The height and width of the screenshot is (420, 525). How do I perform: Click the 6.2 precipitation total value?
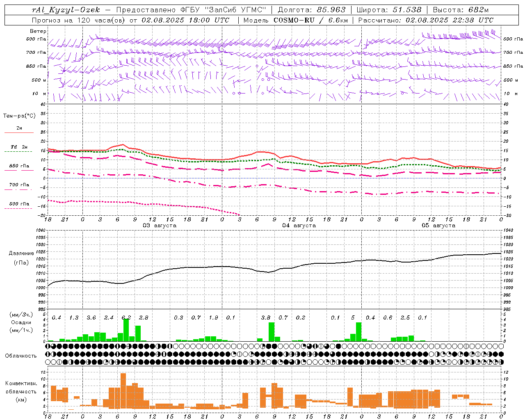pos(126,317)
